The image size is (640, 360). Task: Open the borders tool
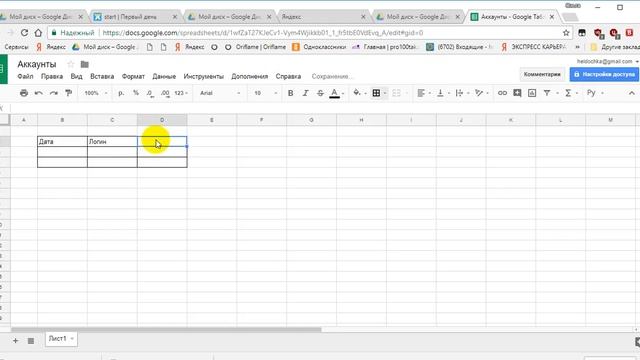click(376, 93)
